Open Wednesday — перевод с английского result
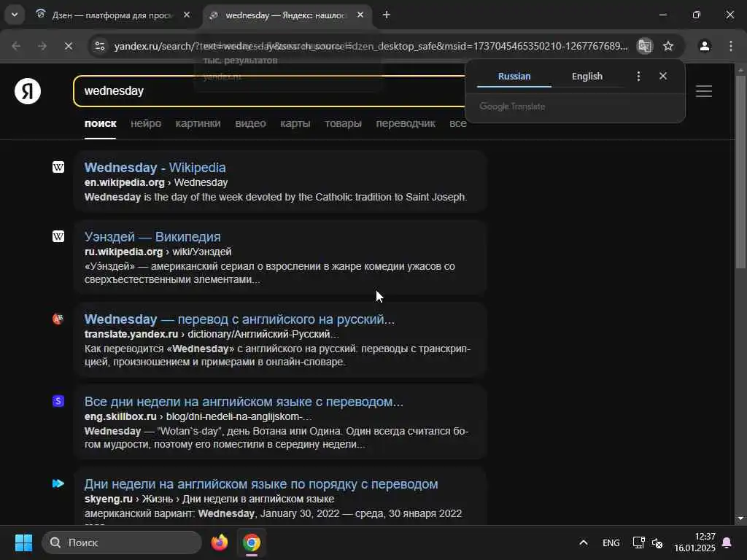747x560 pixels. tap(239, 319)
